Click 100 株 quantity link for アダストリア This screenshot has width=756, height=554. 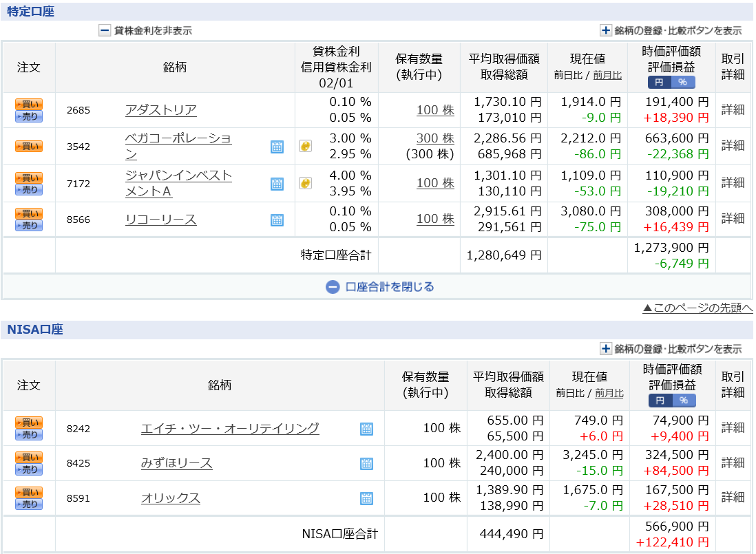tap(435, 110)
